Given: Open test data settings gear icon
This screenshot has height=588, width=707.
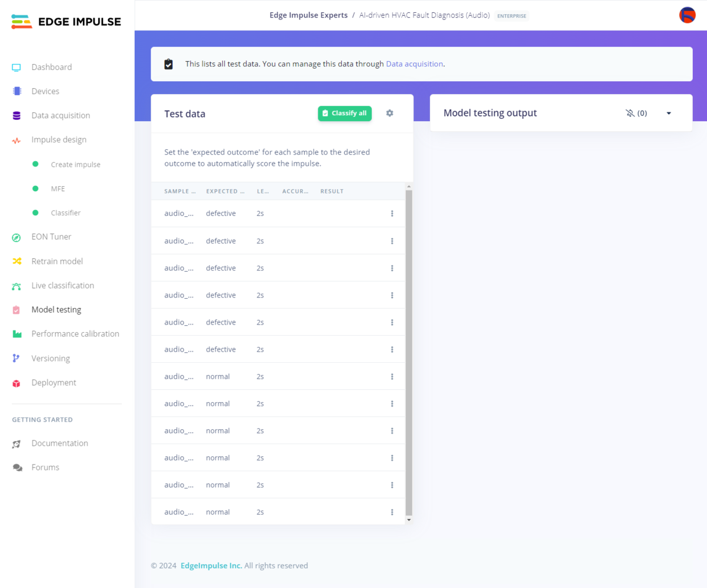Looking at the screenshot, I should [x=389, y=113].
